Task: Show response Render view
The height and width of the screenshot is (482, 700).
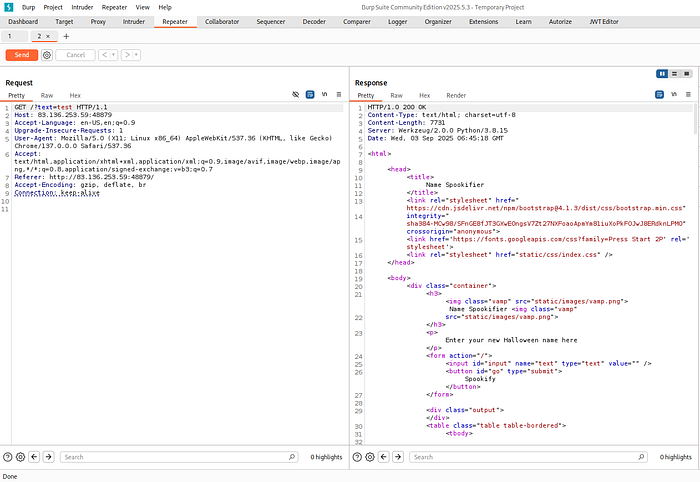Action: [456, 96]
